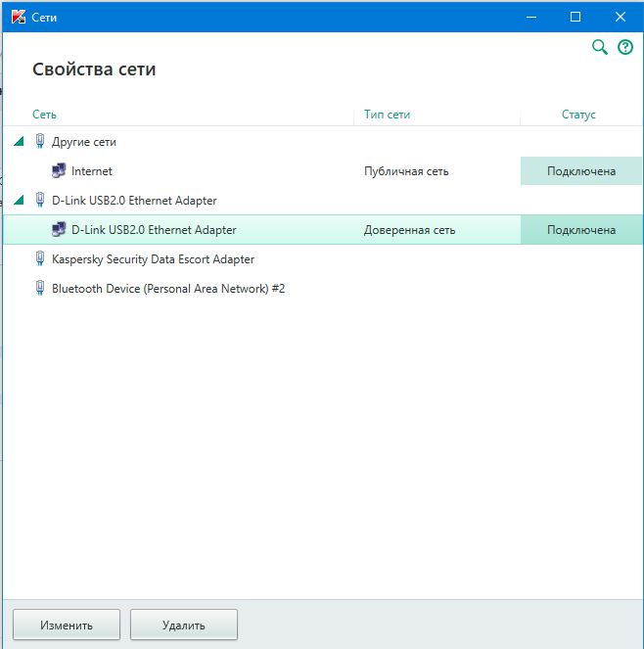Sort by the Сеть column header
This screenshot has height=649, width=644.
[44, 115]
